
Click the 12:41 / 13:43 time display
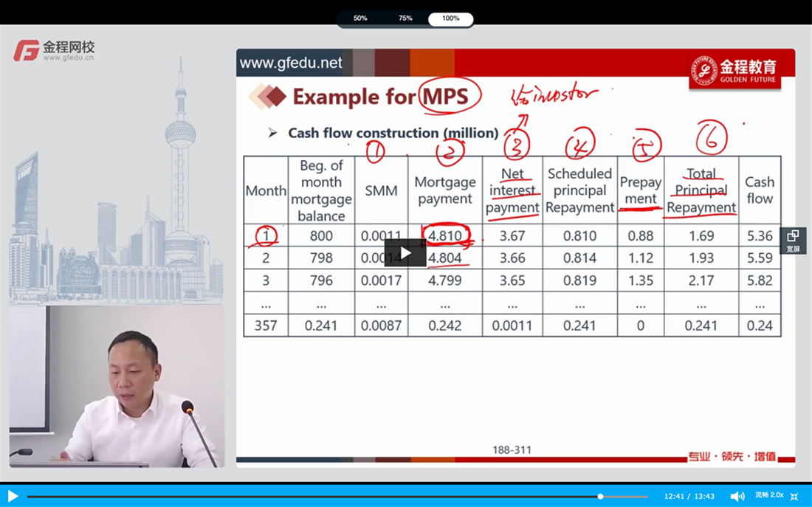tap(689, 496)
